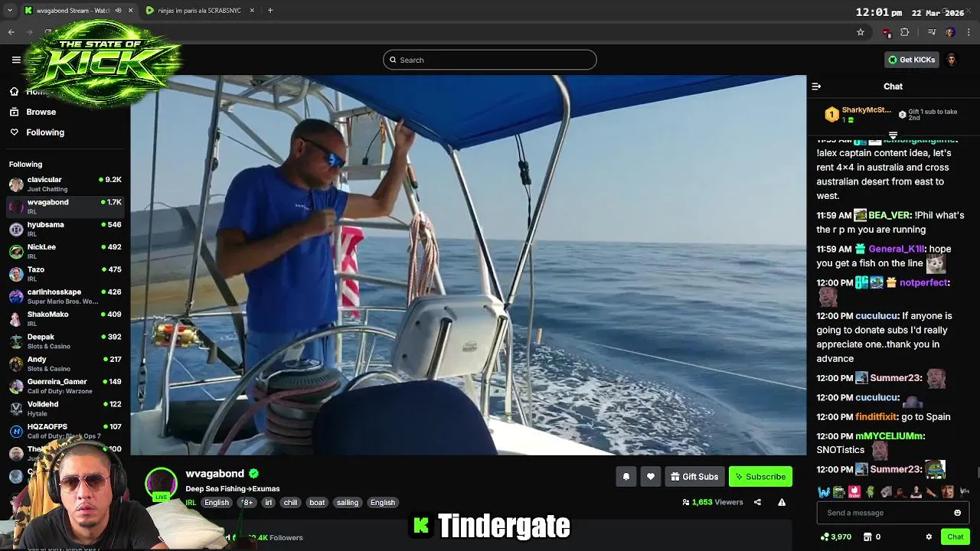Click the Browse sidebar link
The image size is (980, 551).
coord(41,112)
